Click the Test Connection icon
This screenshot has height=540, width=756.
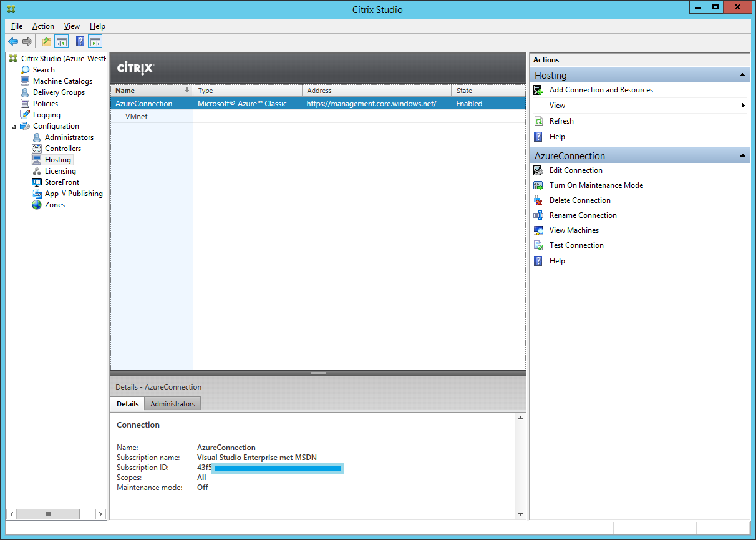pyautogui.click(x=538, y=245)
